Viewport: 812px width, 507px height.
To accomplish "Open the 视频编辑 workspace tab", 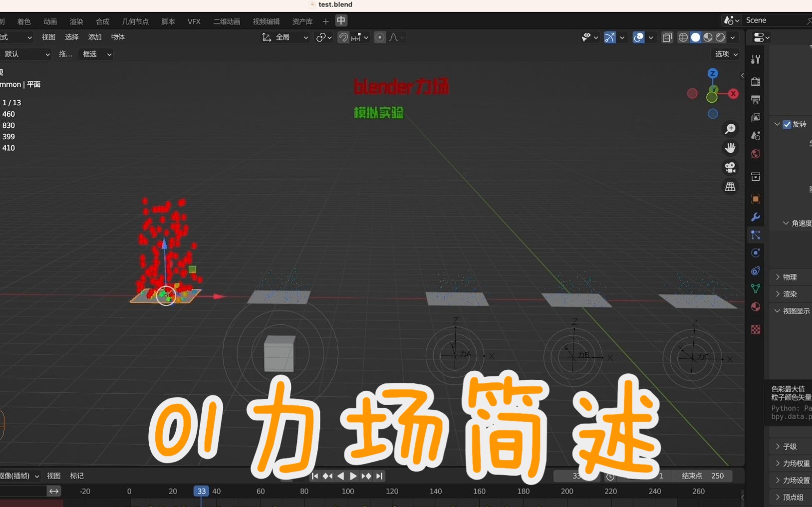I will point(266,21).
